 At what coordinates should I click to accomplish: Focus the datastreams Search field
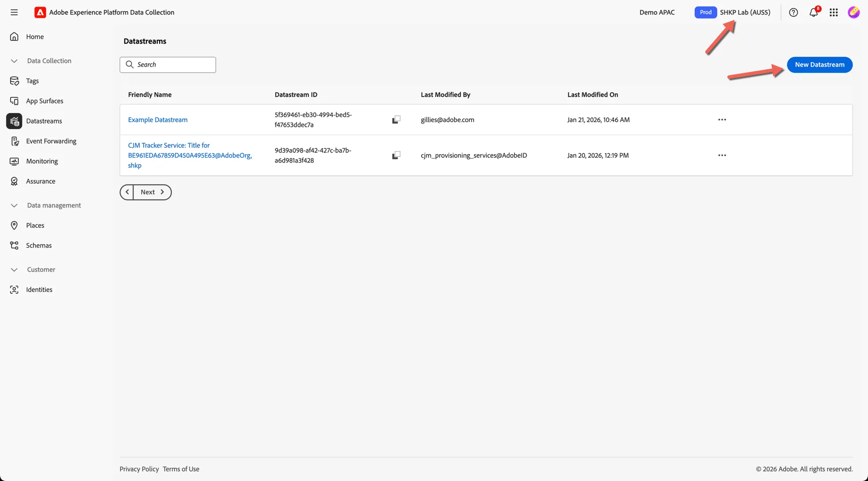pyautogui.click(x=168, y=65)
